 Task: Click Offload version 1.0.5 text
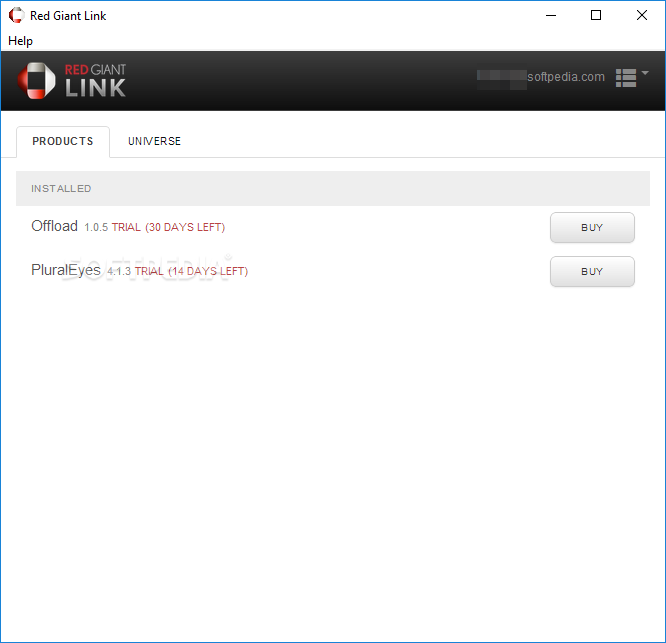(x=96, y=227)
